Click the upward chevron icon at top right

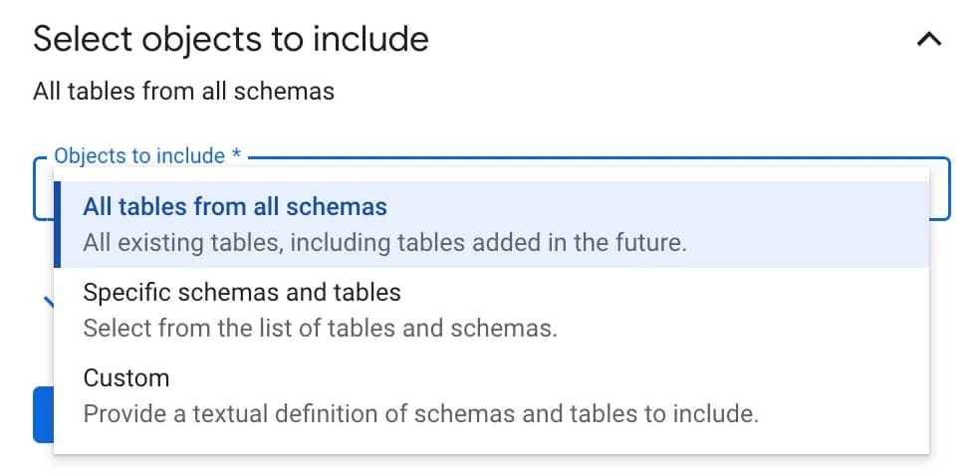[927, 40]
